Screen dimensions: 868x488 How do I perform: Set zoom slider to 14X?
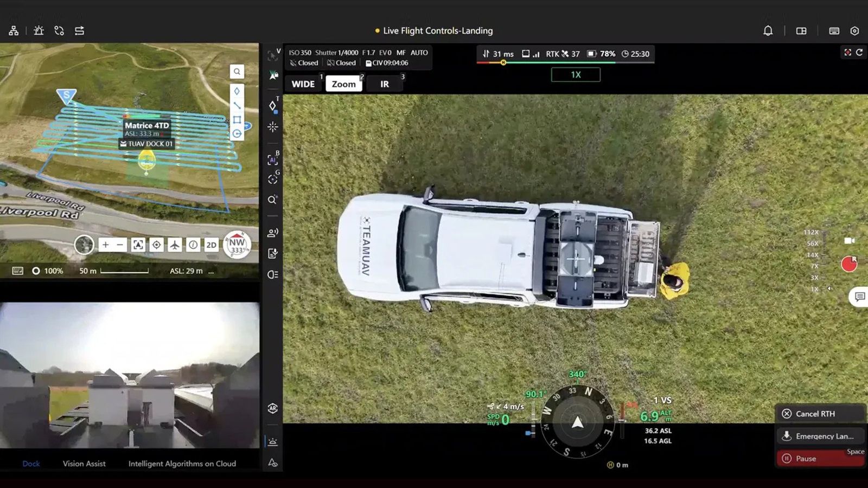click(x=812, y=254)
